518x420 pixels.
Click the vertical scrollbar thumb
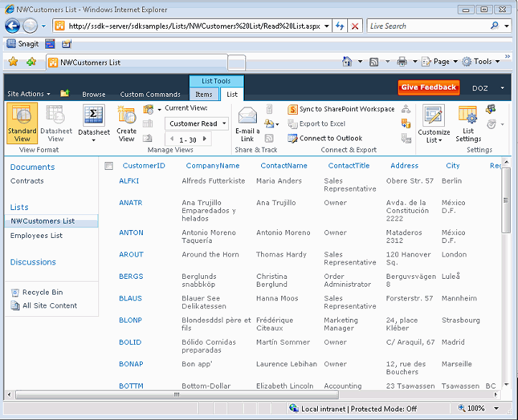tap(506, 200)
